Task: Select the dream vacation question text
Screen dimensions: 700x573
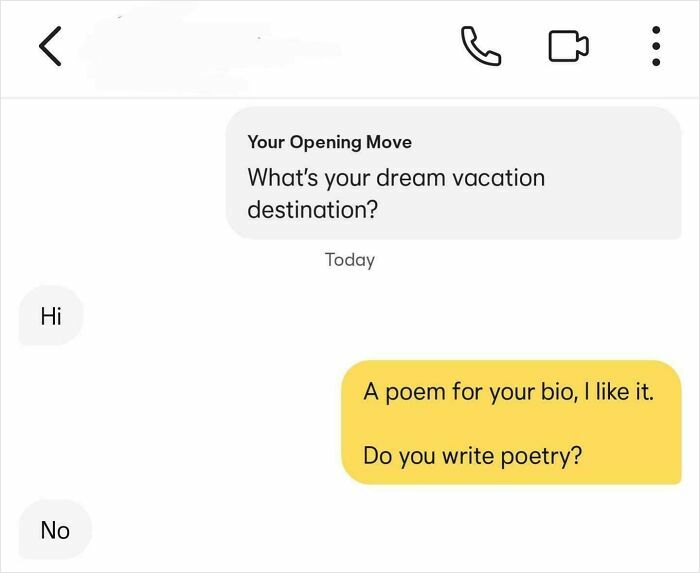Action: click(396, 194)
